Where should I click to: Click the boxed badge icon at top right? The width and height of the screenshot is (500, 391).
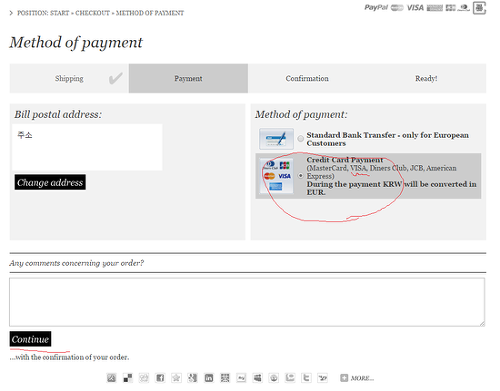pyautogui.click(x=479, y=8)
